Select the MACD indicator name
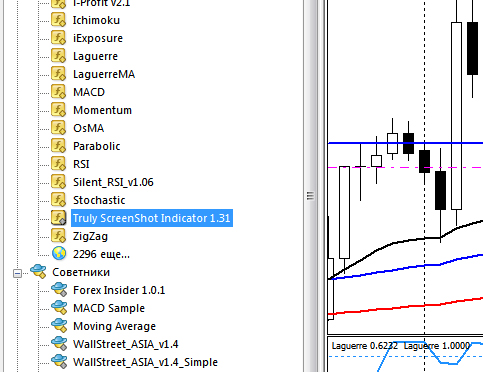 tap(89, 92)
